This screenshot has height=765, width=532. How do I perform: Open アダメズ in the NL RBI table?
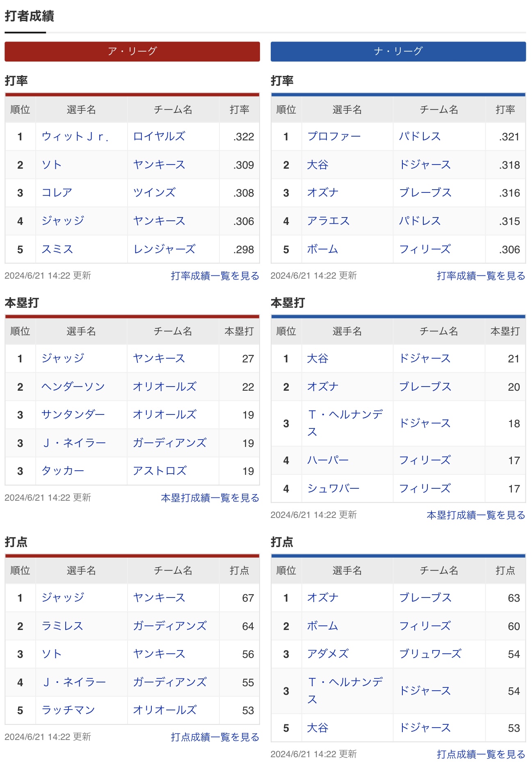[x=328, y=654]
